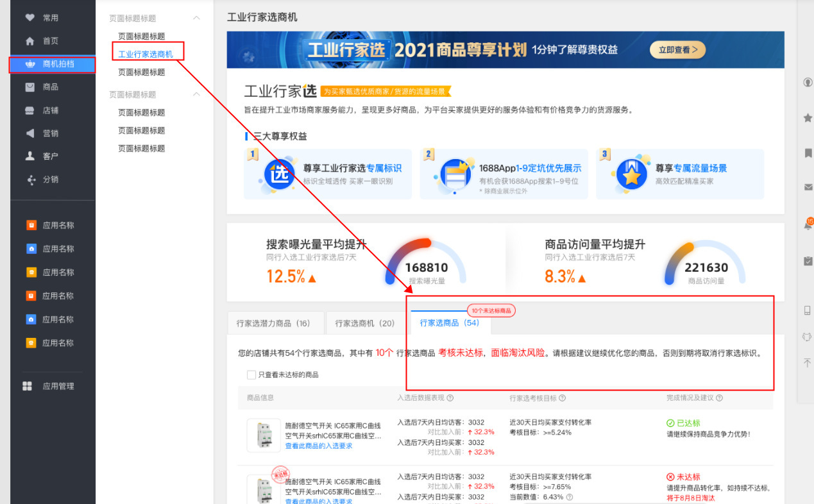Click help icon beside 入选后数据表现
Screen dimensions: 814x504
click(x=450, y=398)
